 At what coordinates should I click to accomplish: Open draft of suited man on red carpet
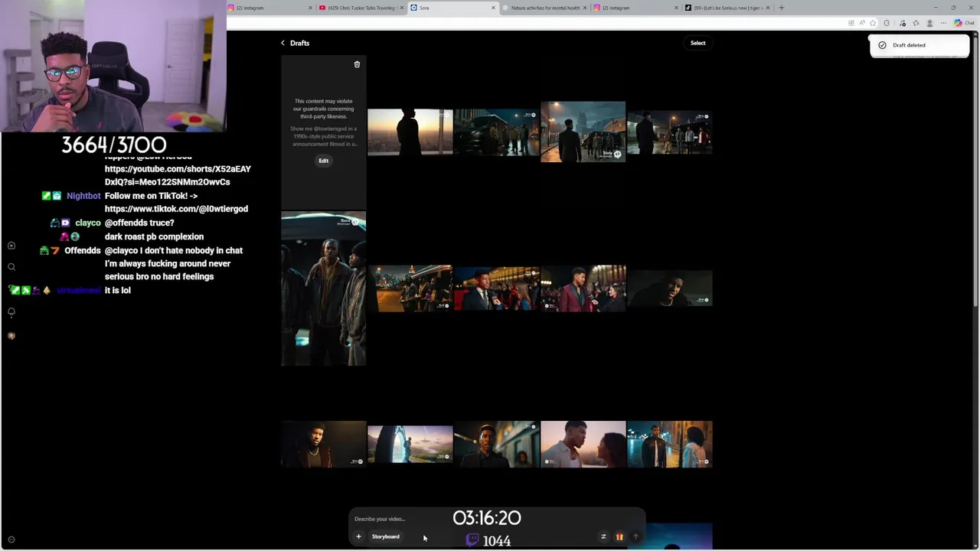[x=496, y=289]
